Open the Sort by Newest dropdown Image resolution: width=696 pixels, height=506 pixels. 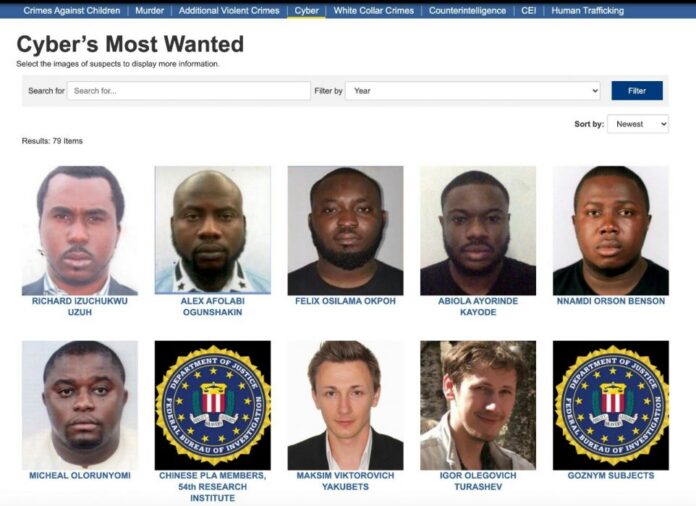point(637,124)
